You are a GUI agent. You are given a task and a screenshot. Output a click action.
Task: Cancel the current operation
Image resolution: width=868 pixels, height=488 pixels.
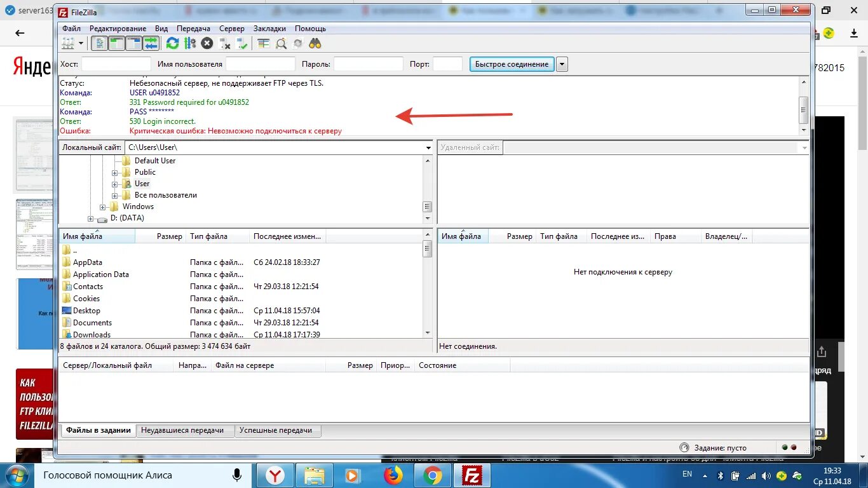[207, 43]
